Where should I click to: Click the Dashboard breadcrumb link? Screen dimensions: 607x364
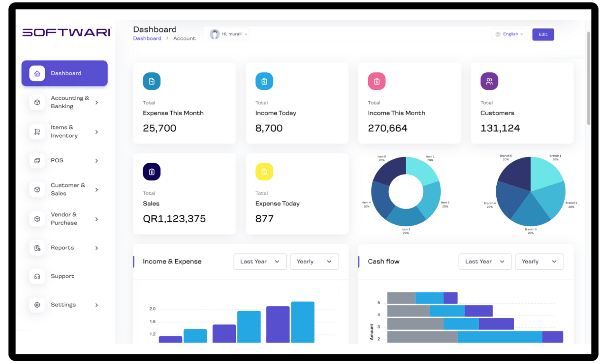click(147, 38)
